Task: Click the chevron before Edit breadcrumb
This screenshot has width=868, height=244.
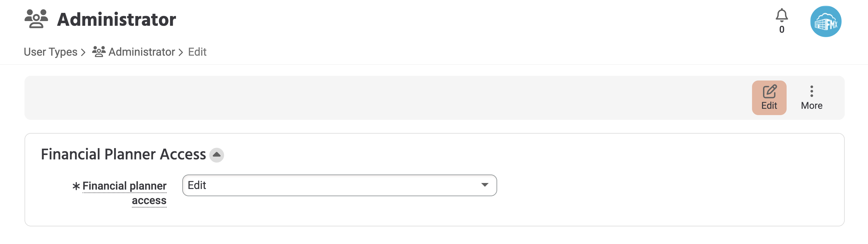Action: coord(181,52)
